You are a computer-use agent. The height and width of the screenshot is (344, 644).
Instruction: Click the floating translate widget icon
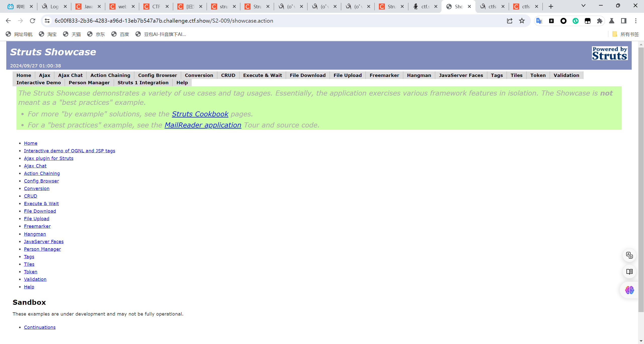click(x=629, y=255)
